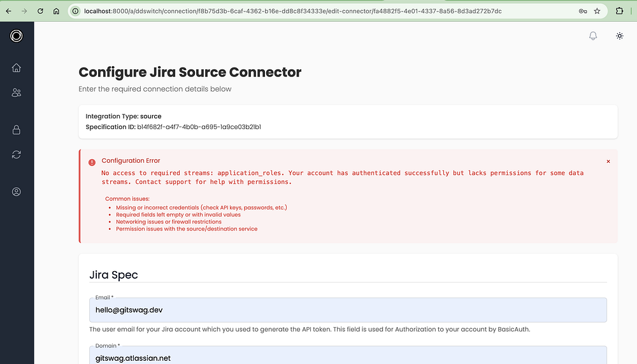This screenshot has width=637, height=364.
Task: Click the 'Jira Spec' section heading
Action: pos(113,275)
